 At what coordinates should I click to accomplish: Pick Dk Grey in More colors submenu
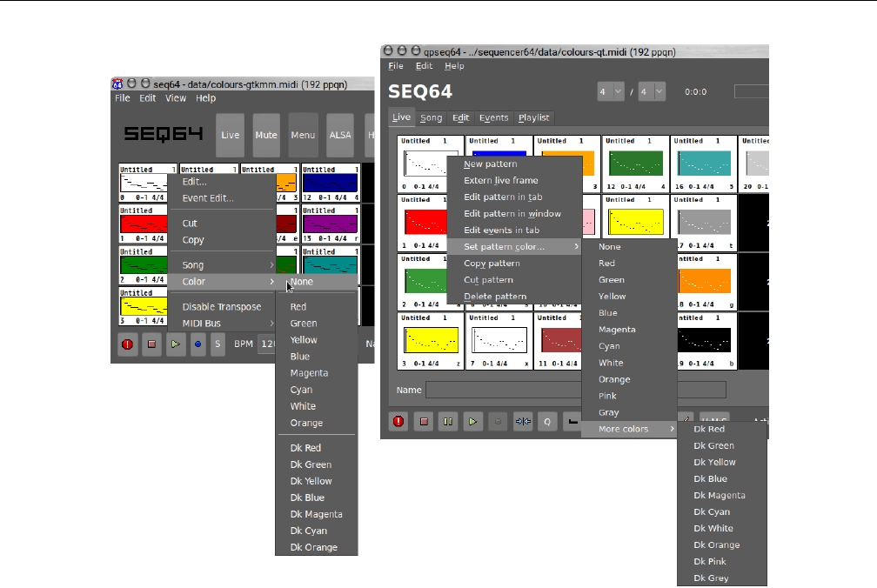[x=721, y=578]
